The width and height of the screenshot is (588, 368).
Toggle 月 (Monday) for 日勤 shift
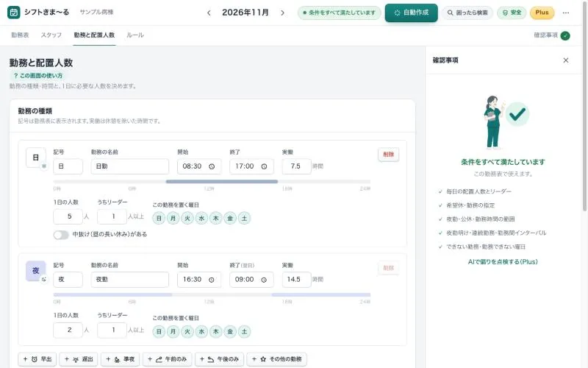click(x=173, y=218)
